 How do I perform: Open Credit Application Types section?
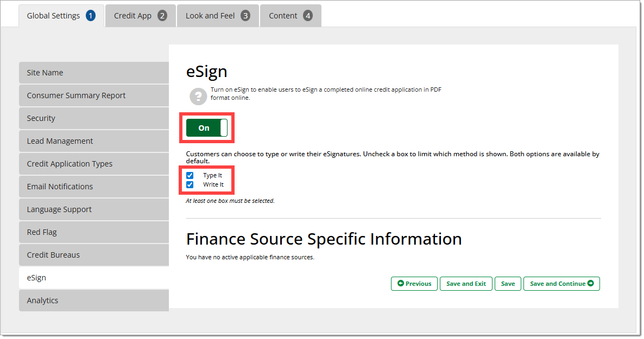tap(93, 164)
